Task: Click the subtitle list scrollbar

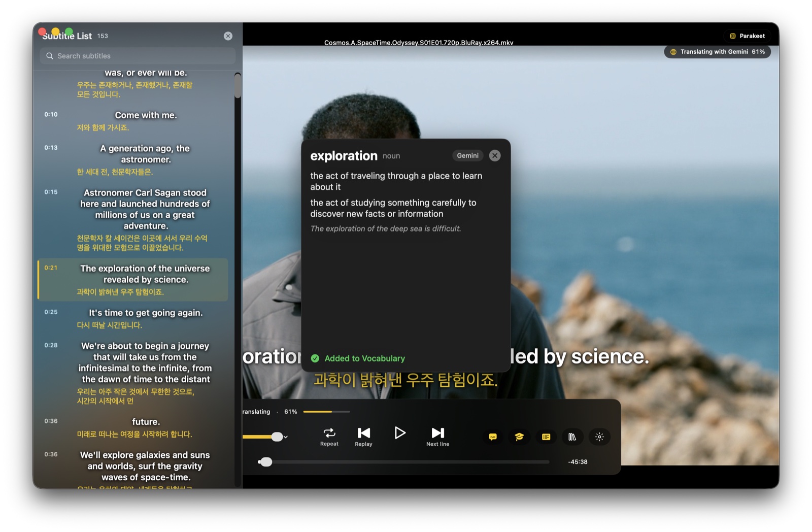Action: tap(238, 86)
